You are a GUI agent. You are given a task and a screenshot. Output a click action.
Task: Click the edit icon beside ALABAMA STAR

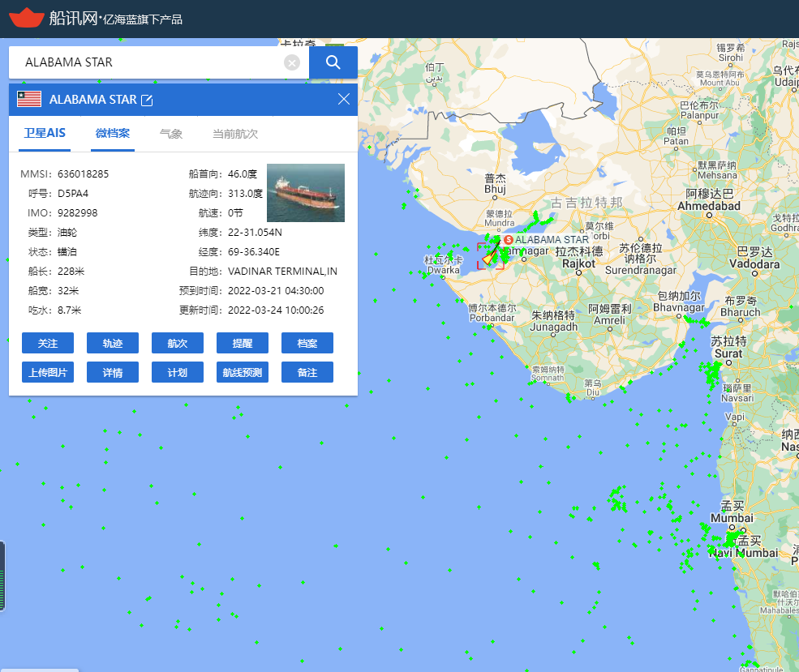click(x=147, y=100)
